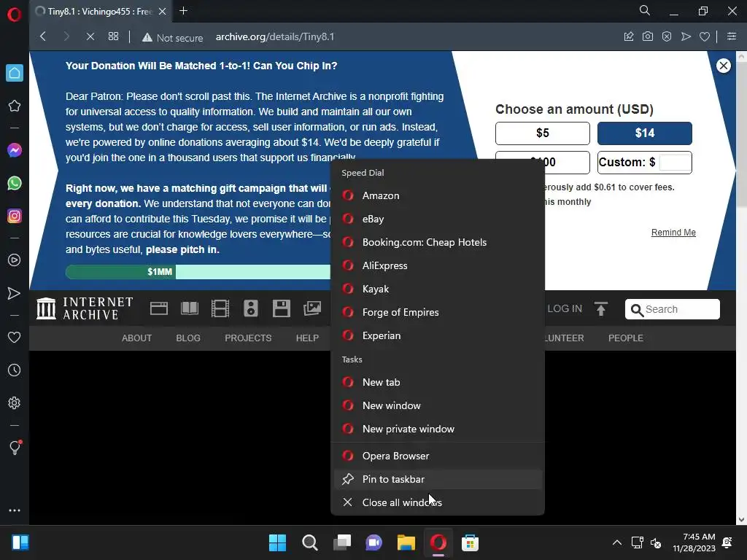Add page to bookmarks heart icon
The width and height of the screenshot is (747, 560).
point(705,36)
